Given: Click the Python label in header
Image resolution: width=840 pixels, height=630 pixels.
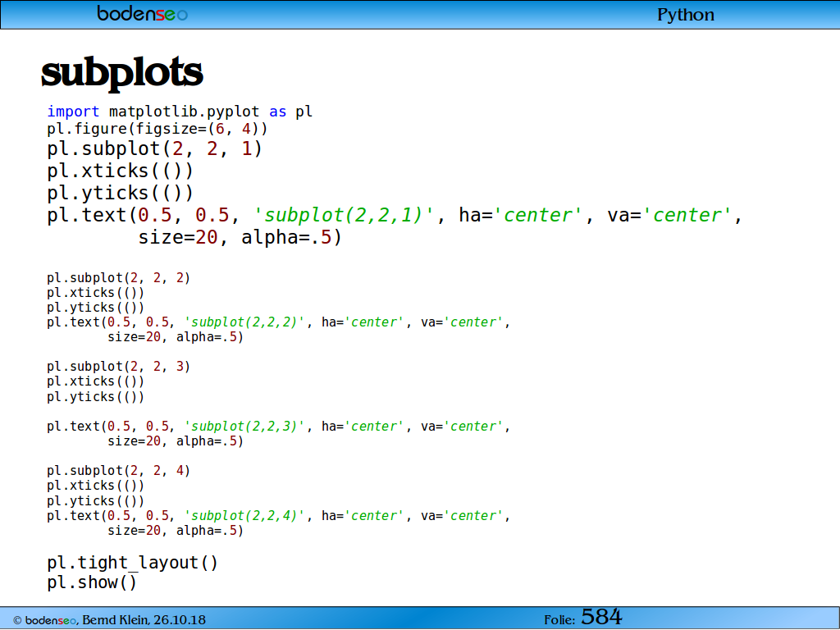Looking at the screenshot, I should (x=685, y=15).
